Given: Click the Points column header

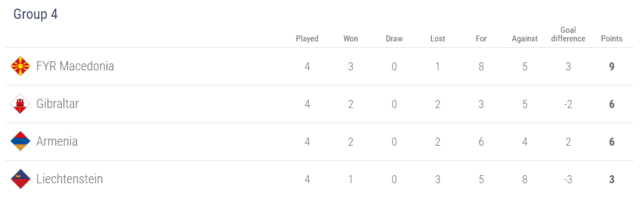Looking at the screenshot, I should 612,39.
